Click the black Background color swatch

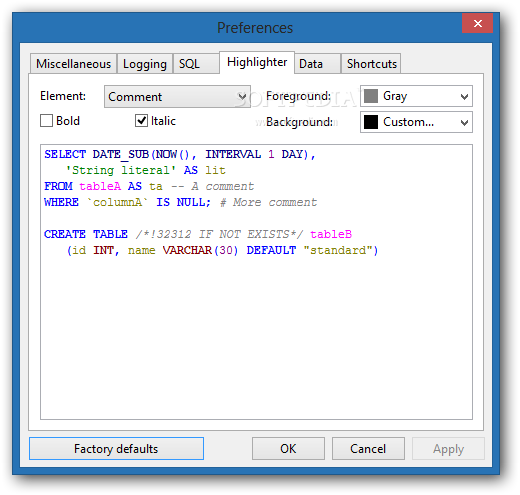pos(371,122)
